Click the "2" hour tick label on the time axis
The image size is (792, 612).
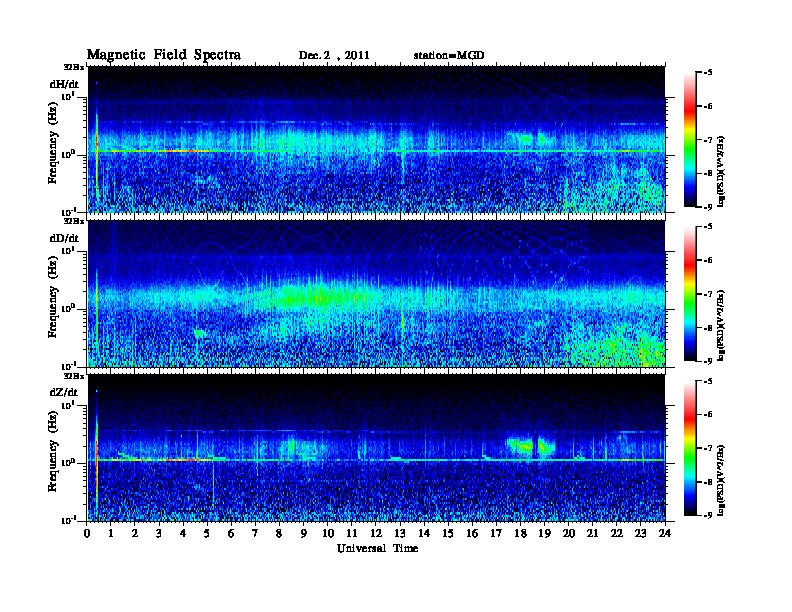click(135, 533)
